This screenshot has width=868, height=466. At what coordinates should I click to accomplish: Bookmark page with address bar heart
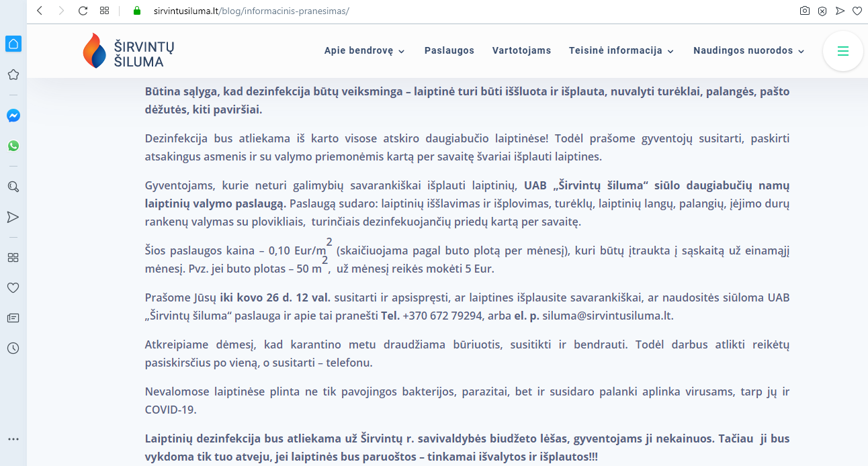(x=857, y=11)
